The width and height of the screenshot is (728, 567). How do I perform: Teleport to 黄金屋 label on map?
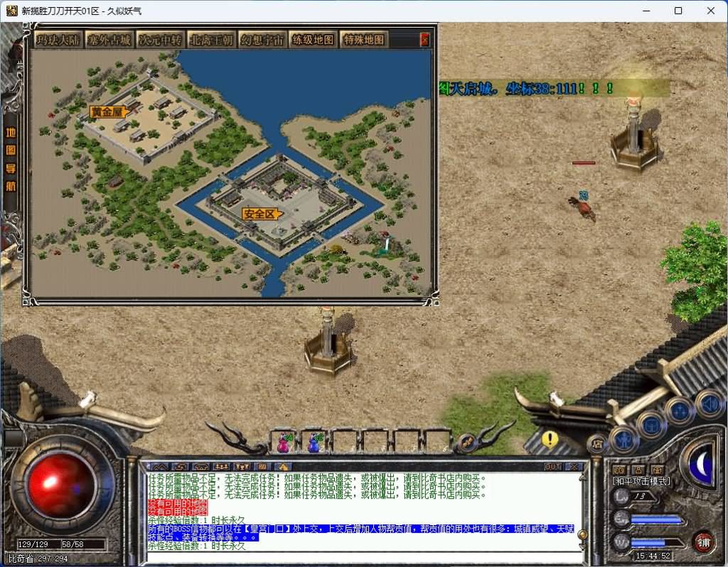click(107, 112)
